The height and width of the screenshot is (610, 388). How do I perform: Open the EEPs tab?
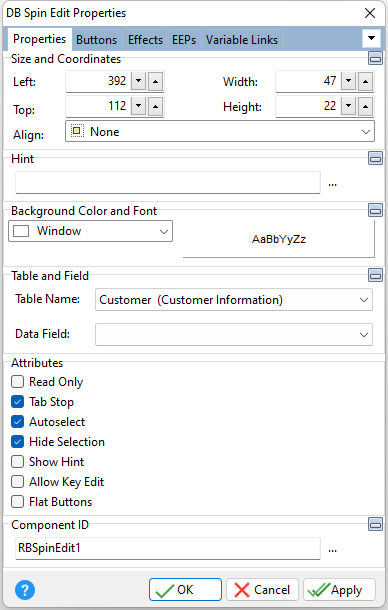(184, 40)
